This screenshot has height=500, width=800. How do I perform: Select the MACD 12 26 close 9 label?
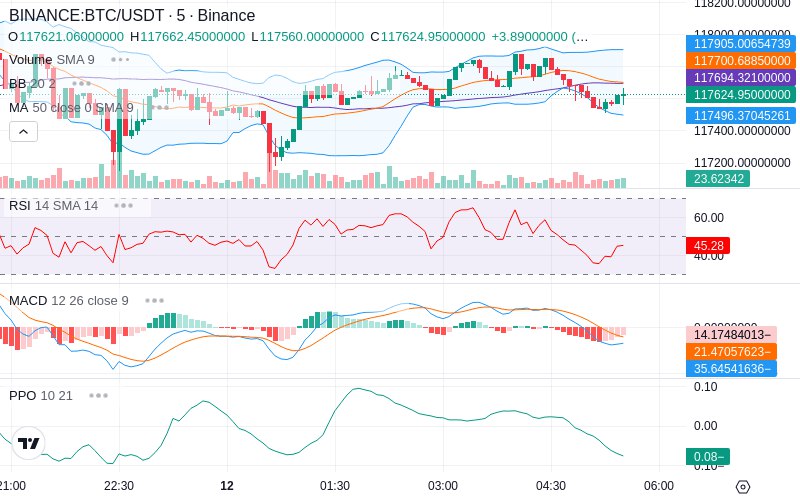coord(69,301)
